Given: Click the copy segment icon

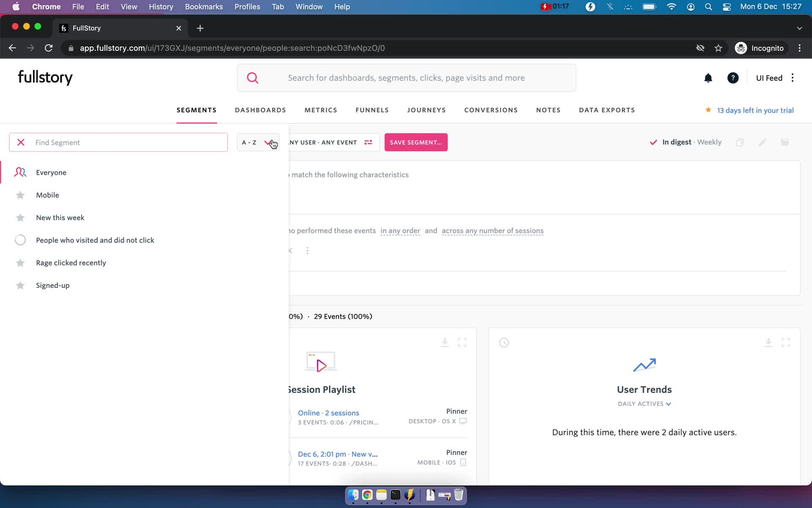Looking at the screenshot, I should (x=740, y=142).
